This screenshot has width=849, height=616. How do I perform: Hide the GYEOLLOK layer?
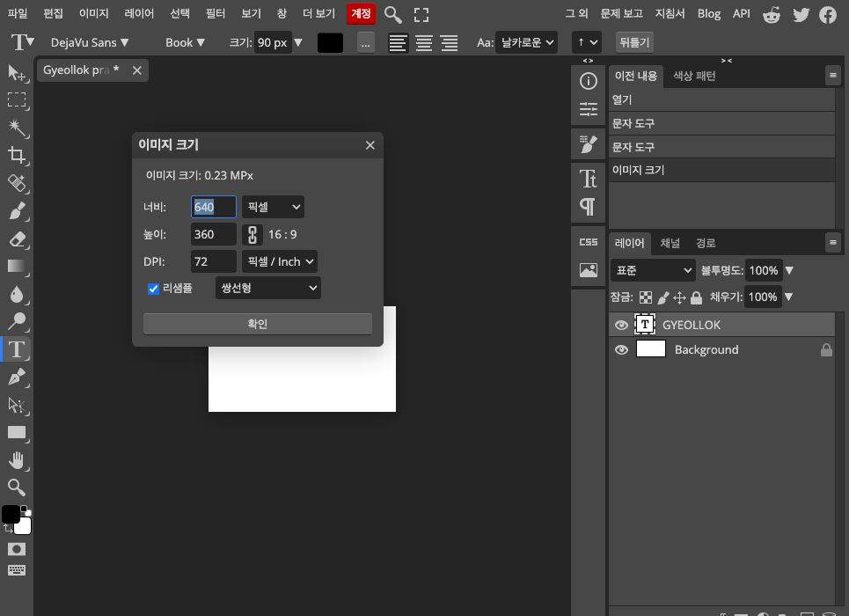[x=621, y=325]
